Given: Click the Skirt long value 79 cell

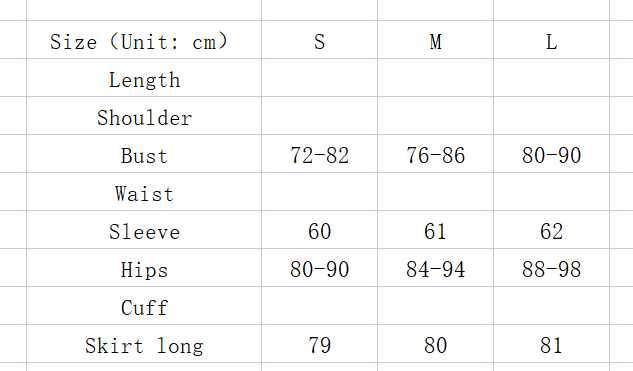Looking at the screenshot, I should pyautogui.click(x=319, y=343).
